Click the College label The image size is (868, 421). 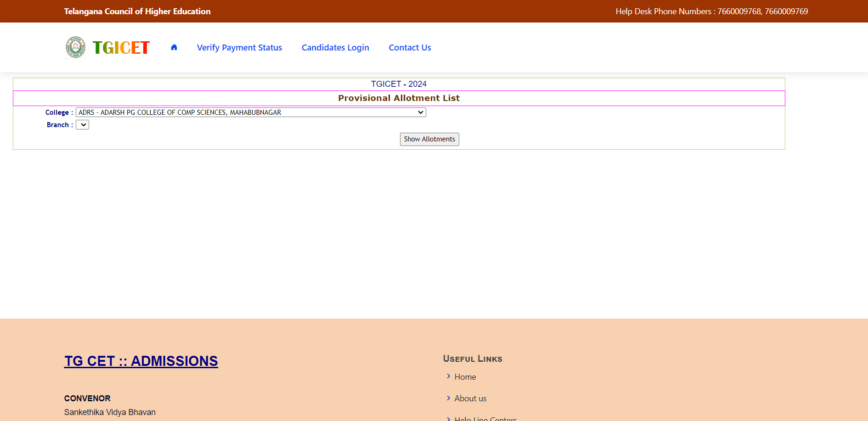pos(59,112)
